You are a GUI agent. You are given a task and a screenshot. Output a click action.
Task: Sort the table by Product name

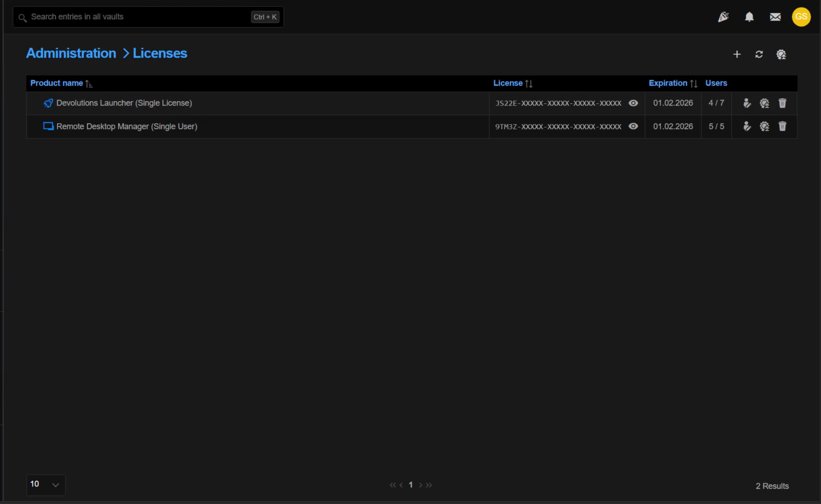(x=61, y=83)
